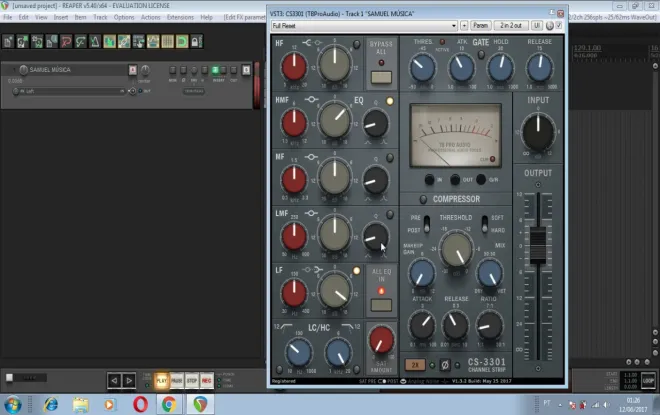Toggle the plugin bypass checkbox

[559, 26]
